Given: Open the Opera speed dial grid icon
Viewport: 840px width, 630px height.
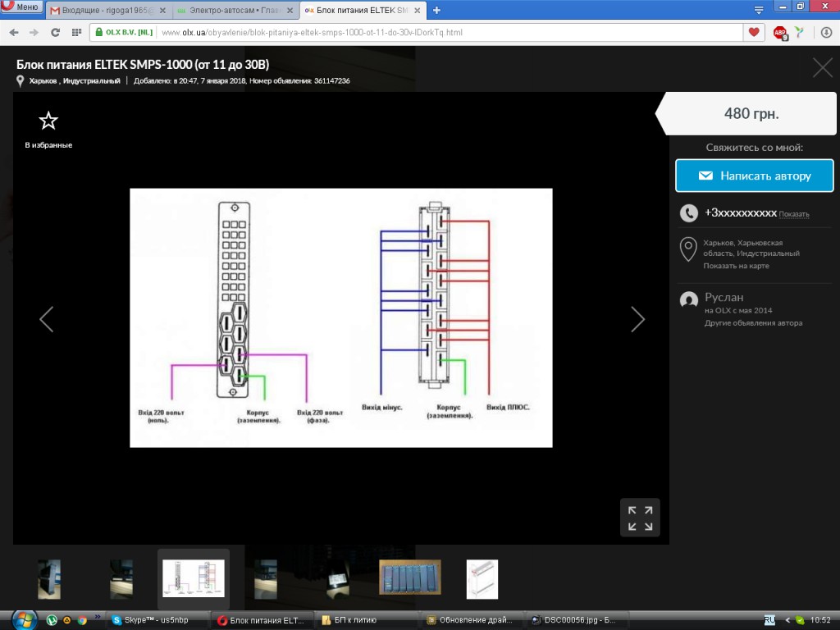Looking at the screenshot, I should (x=76, y=32).
